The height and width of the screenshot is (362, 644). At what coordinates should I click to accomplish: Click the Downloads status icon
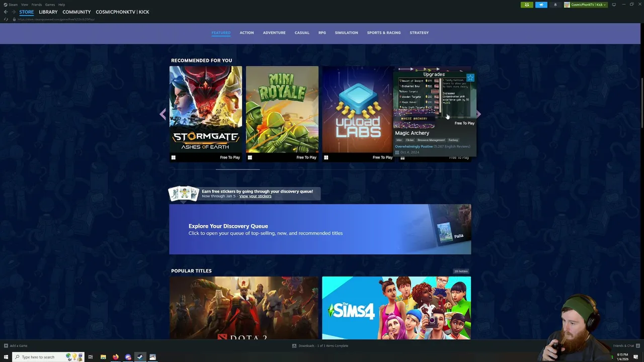coord(294,345)
